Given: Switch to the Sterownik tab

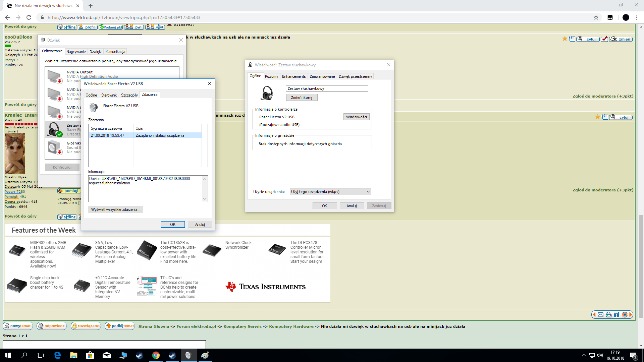Looking at the screenshot, I should (109, 95).
